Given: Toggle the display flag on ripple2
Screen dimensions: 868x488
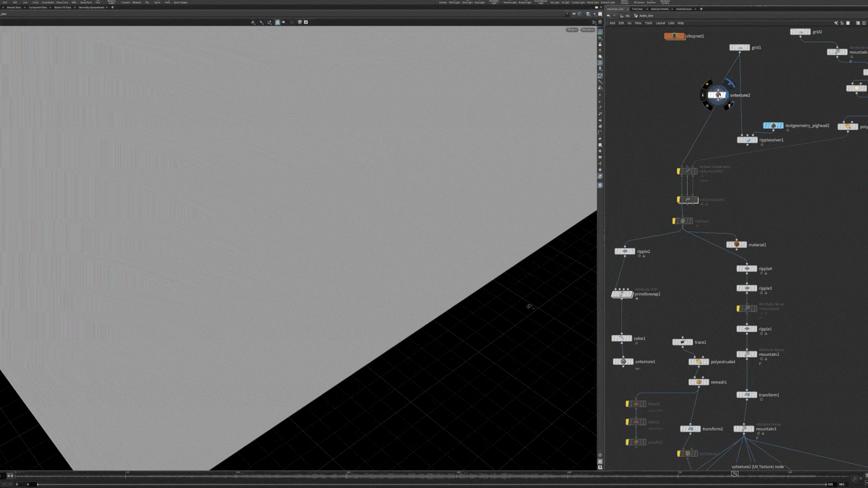Looking at the screenshot, I should pyautogui.click(x=633, y=251).
